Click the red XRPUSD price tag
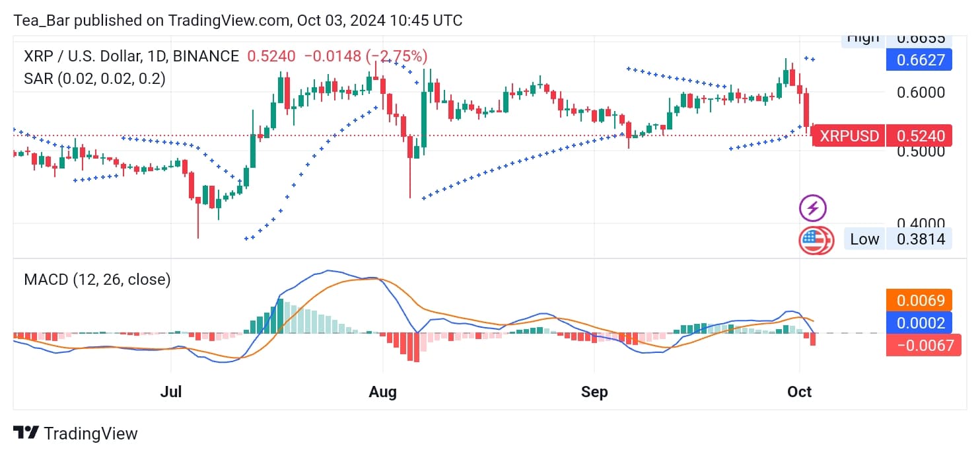This screenshot has height=456, width=980. click(849, 136)
